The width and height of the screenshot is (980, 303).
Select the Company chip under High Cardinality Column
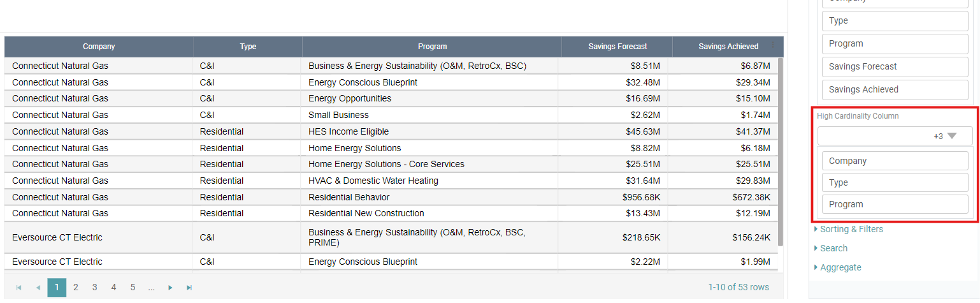pyautogui.click(x=895, y=161)
